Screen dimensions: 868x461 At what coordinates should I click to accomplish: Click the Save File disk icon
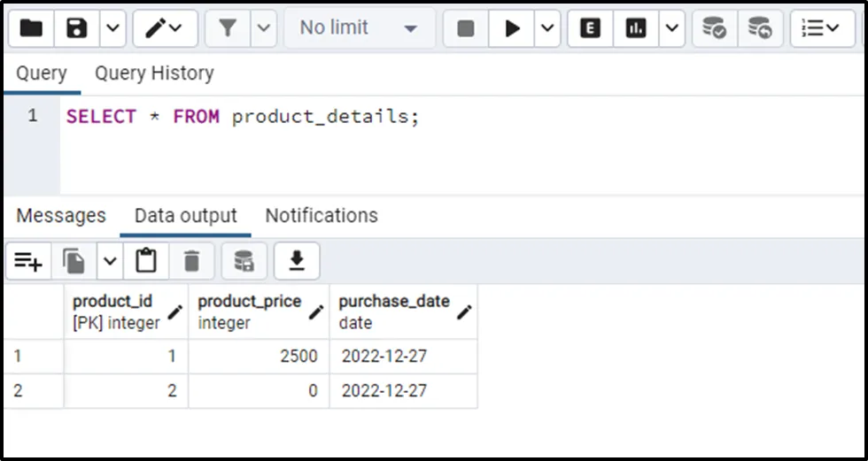coord(77,28)
